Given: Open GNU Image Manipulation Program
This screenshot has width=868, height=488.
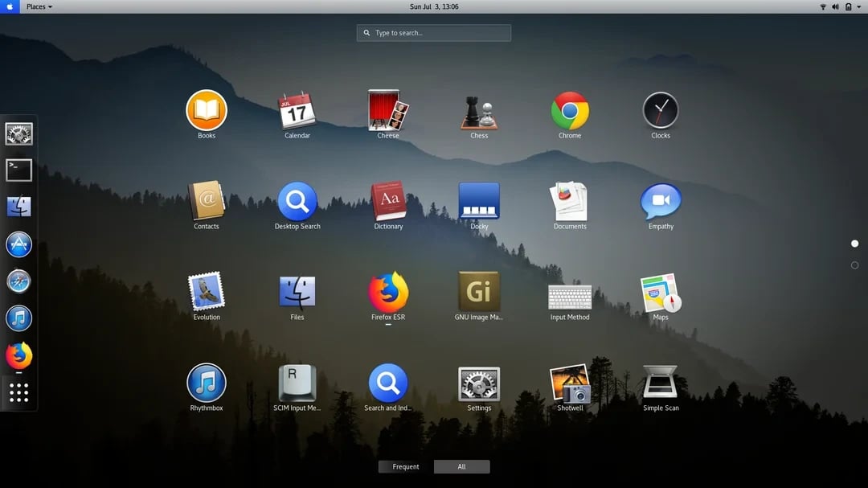Looking at the screenshot, I should coord(479,291).
